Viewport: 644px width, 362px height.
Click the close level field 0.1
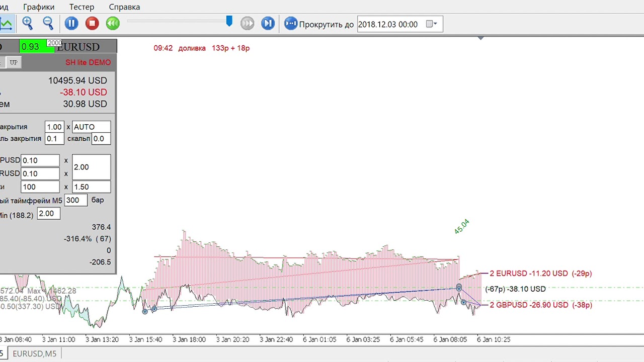(54, 139)
